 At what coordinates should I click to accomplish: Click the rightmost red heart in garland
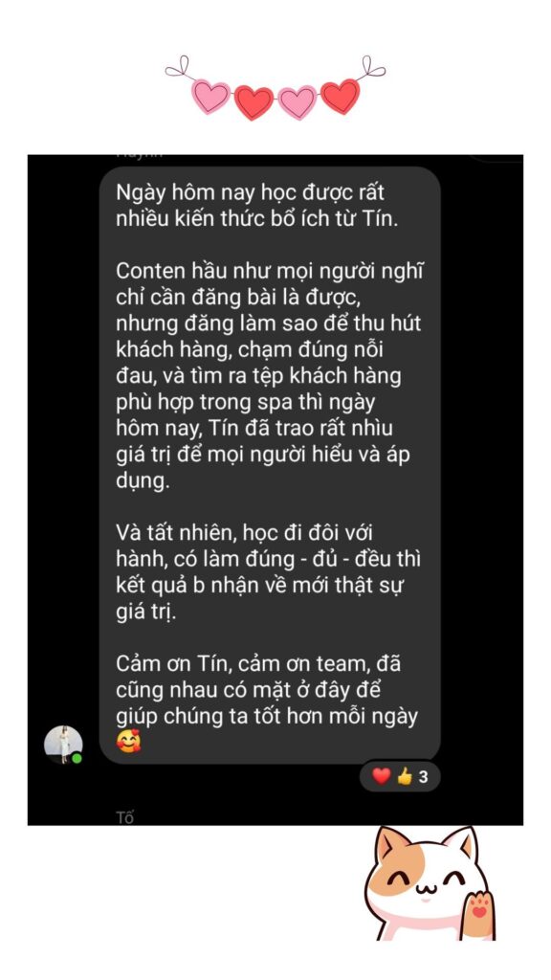pos(340,97)
